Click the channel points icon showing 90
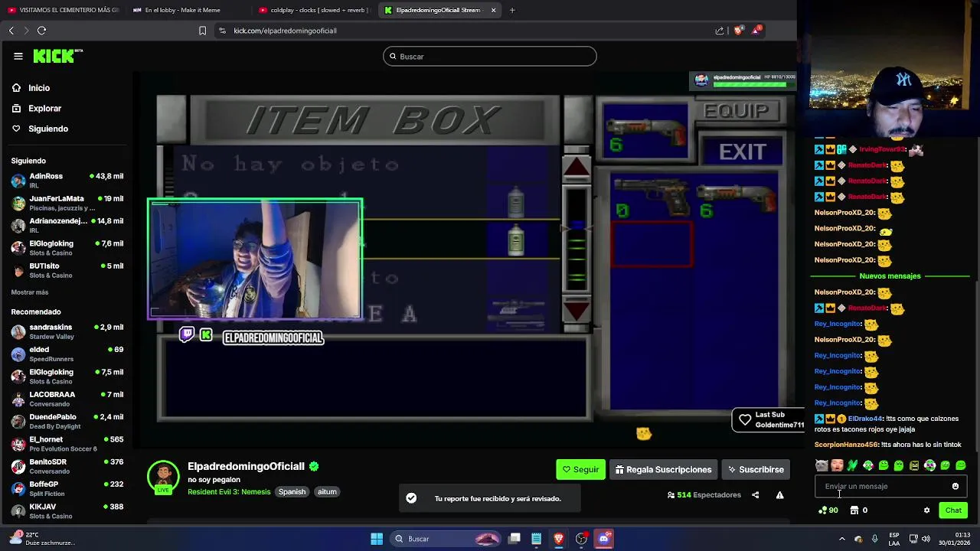Screen dimensions: 980x551 point(828,510)
